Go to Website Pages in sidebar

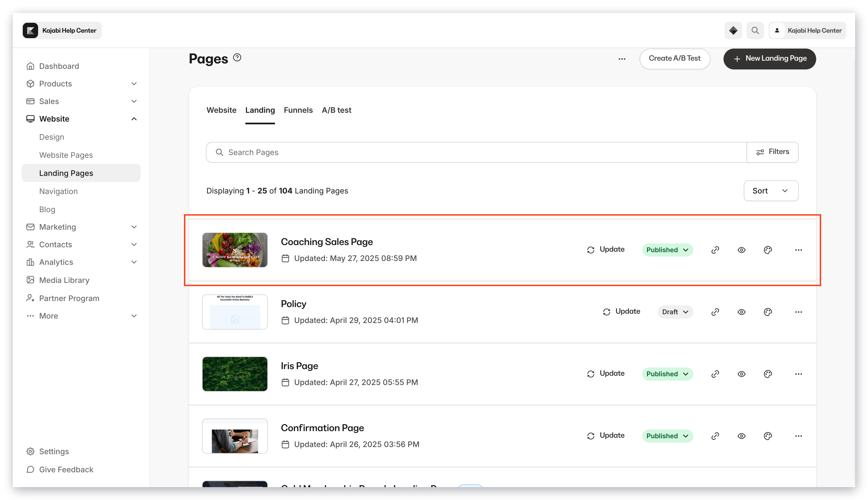pos(66,155)
